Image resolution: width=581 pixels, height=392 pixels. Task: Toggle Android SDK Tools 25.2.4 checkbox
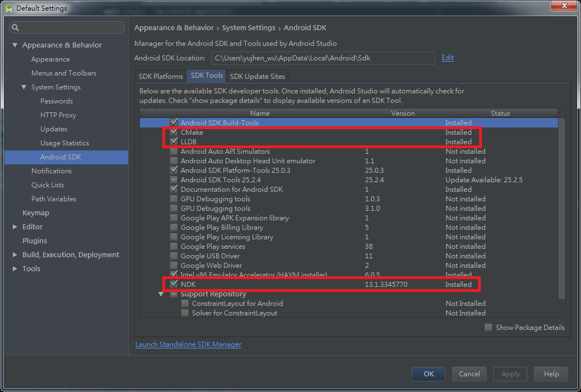click(x=174, y=180)
